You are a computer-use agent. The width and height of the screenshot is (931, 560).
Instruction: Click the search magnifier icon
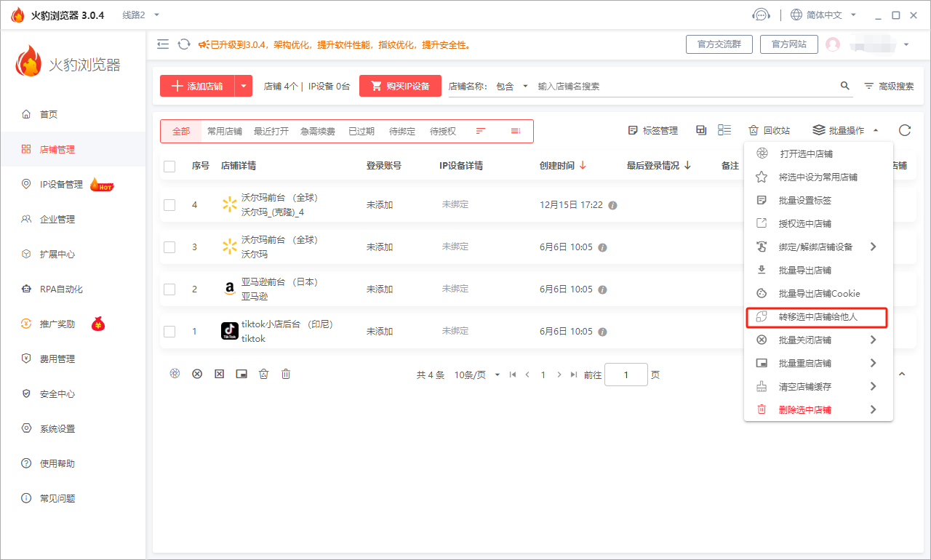[x=845, y=86]
